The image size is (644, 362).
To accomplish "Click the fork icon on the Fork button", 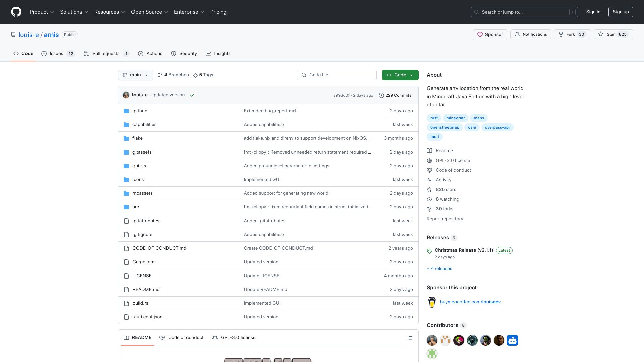I will (561, 35).
